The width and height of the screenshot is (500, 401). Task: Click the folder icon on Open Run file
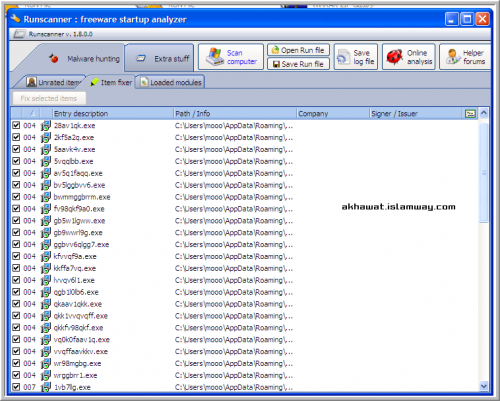[x=275, y=50]
